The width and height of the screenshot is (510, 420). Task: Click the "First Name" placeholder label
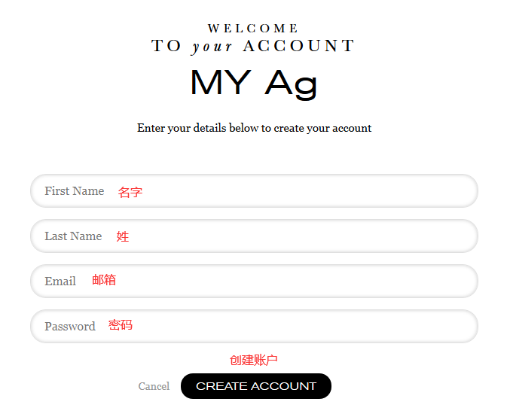pyautogui.click(x=74, y=191)
